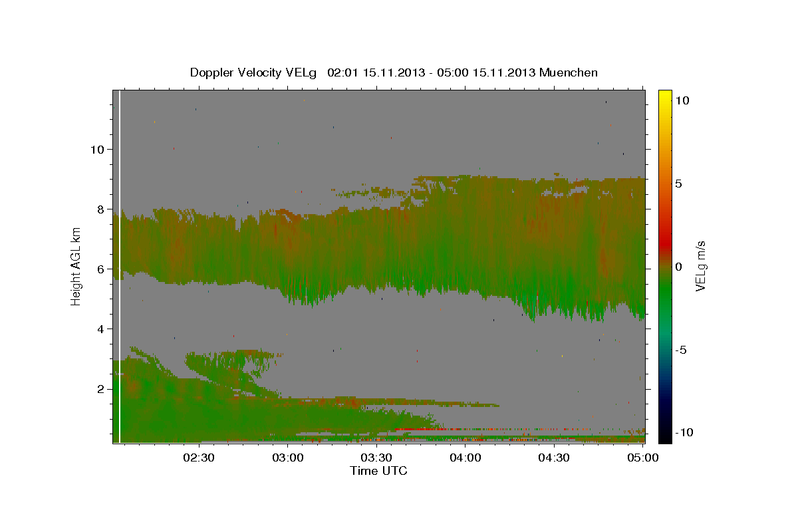Click the colorbar value 10 label

[x=682, y=100]
